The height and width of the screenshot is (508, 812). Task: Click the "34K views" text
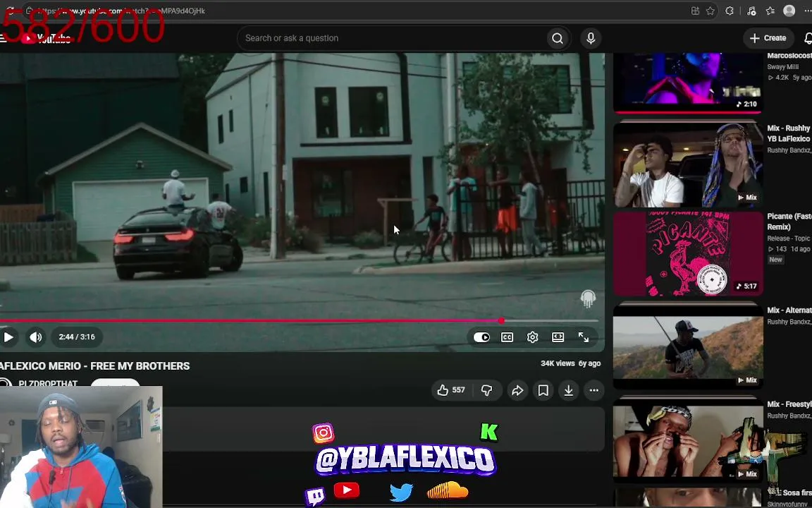pos(558,363)
